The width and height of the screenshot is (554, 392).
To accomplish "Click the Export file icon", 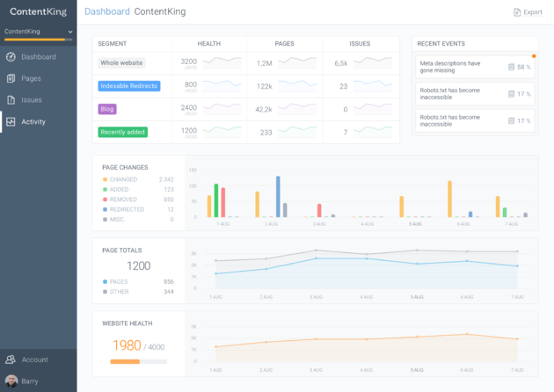I will pyautogui.click(x=517, y=12).
